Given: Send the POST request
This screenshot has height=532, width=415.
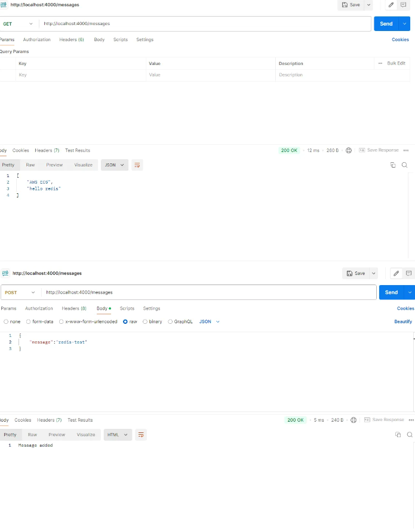Looking at the screenshot, I should (391, 292).
